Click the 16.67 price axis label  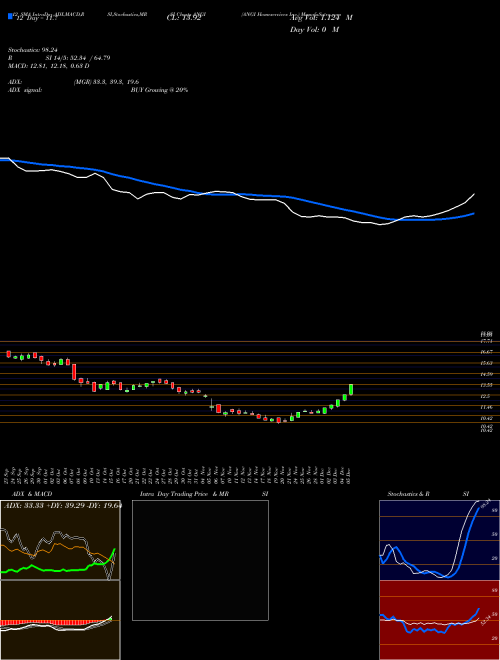tap(487, 352)
